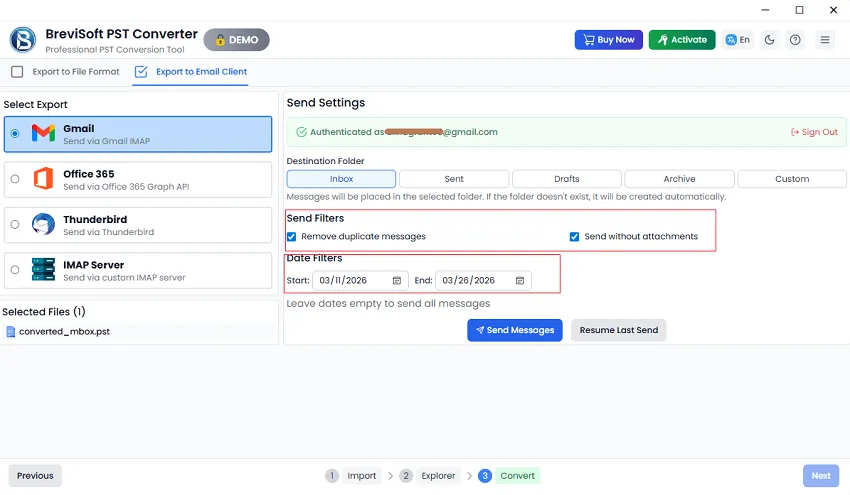This screenshot has width=850, height=495.
Task: Switch to Export to Email Client tab
Action: click(190, 72)
